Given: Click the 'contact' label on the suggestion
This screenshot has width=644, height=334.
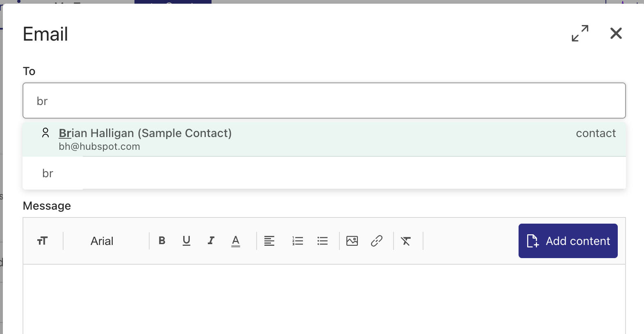Looking at the screenshot, I should (596, 133).
